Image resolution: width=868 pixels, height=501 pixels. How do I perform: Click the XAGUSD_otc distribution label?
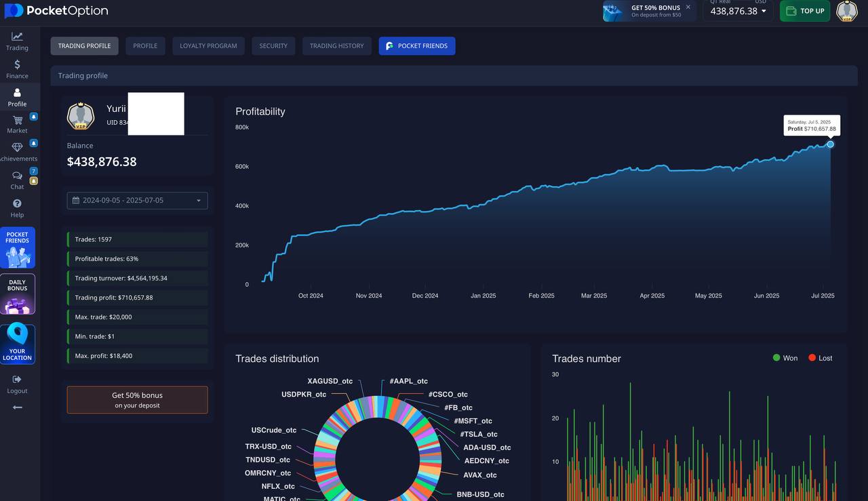pyautogui.click(x=330, y=381)
